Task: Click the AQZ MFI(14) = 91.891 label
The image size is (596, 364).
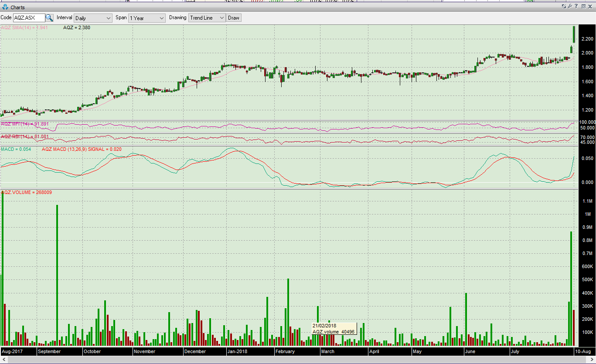Action: point(25,124)
